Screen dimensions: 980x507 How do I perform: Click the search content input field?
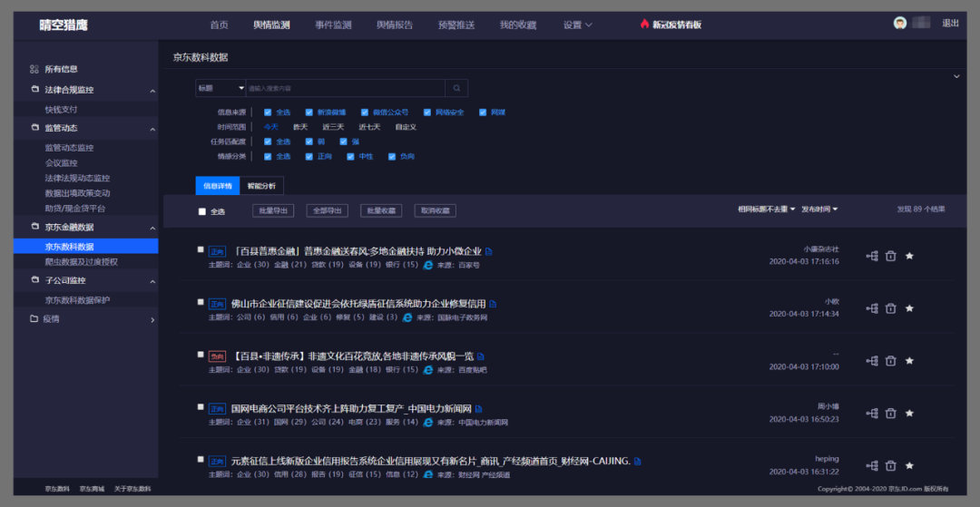[346, 88]
